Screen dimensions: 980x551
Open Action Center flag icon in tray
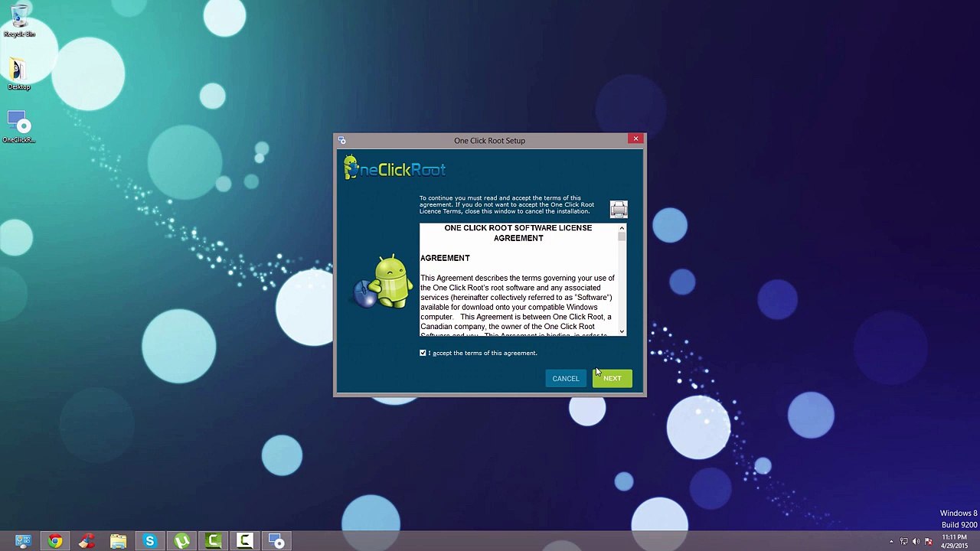point(929,542)
